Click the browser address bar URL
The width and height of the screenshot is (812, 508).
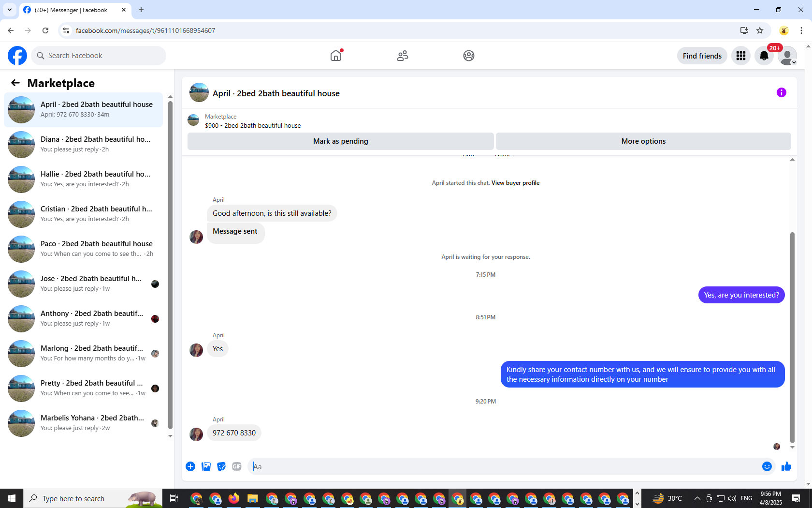pyautogui.click(x=145, y=30)
